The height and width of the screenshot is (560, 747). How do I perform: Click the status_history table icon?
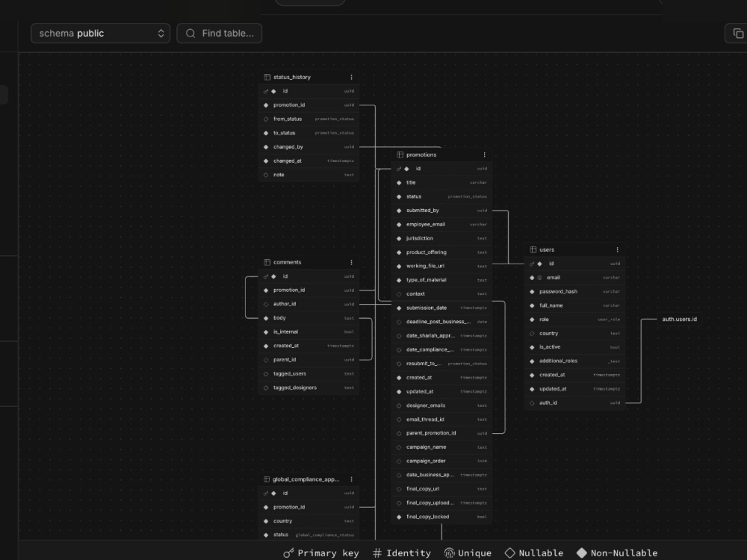(x=267, y=77)
